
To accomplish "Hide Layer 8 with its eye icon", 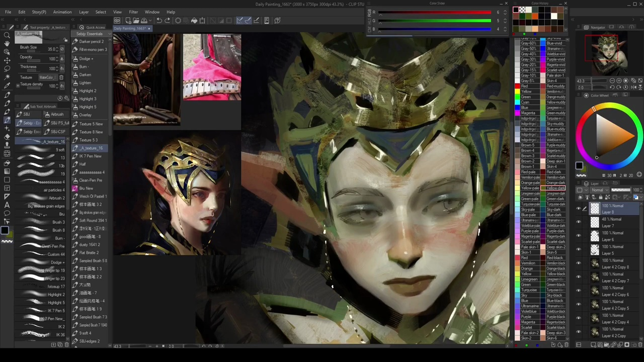I will pyautogui.click(x=579, y=209).
